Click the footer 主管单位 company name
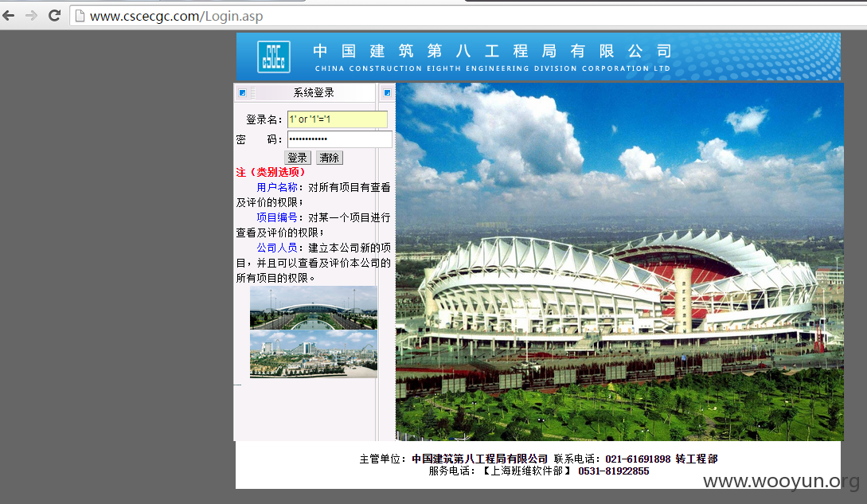Screen dimensions: 867x504 pyautogui.click(x=479, y=459)
